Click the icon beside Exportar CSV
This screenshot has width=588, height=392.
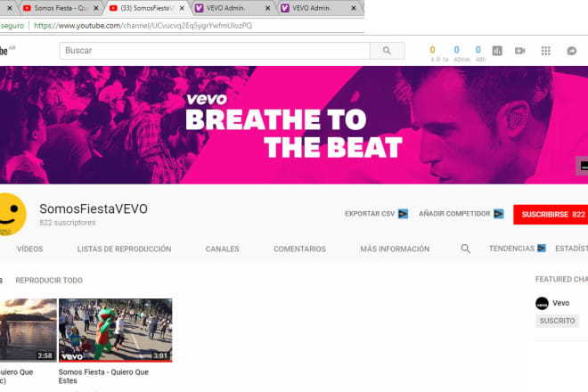403,214
